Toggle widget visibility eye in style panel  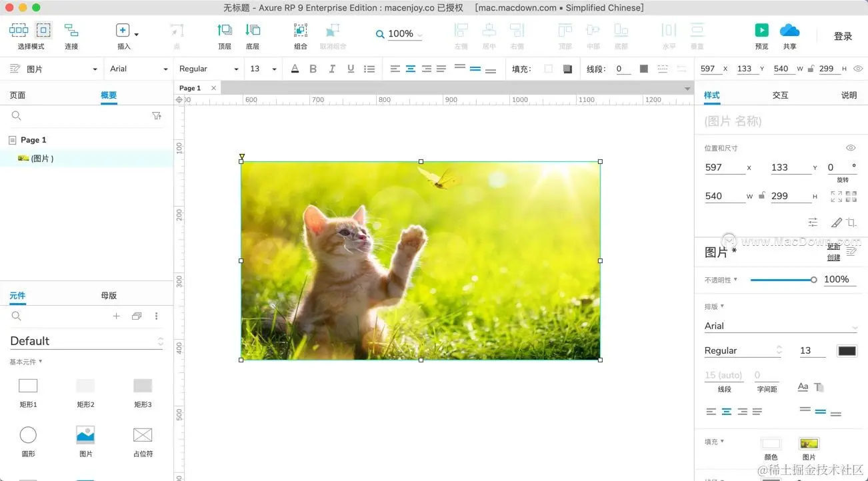pyautogui.click(x=851, y=148)
